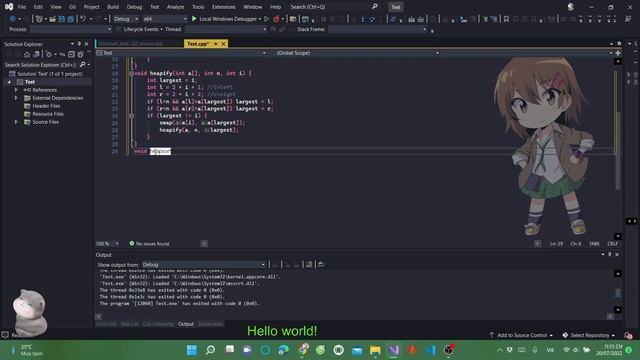Click Show All Files icon in Solution Explorer
The height and width of the screenshot is (360, 640).
[80, 54]
